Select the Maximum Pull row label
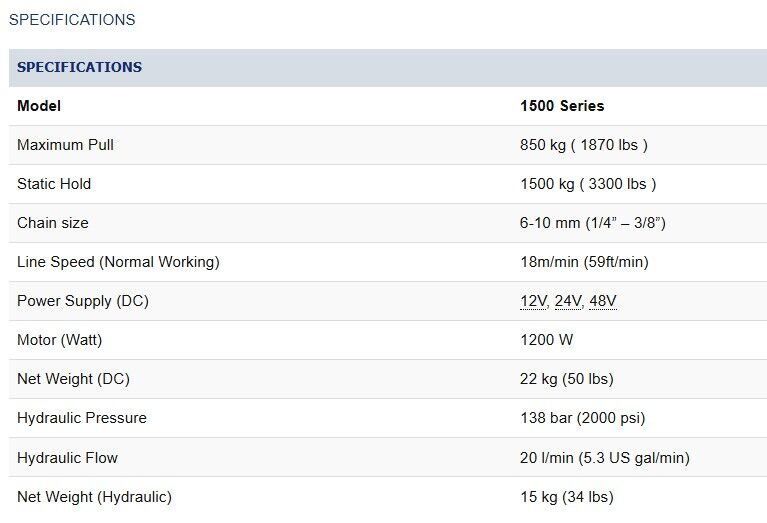Image resolution: width=767 pixels, height=523 pixels. point(65,145)
